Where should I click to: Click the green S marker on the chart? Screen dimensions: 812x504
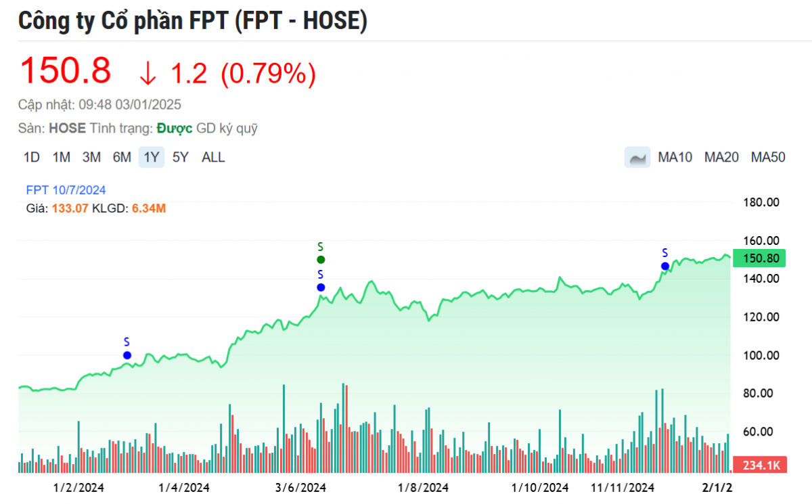pos(321,260)
